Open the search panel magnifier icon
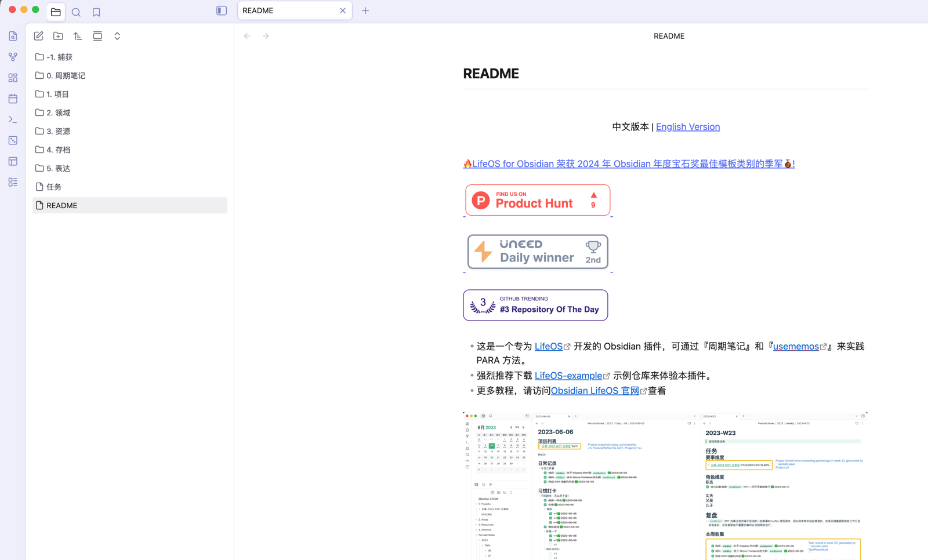This screenshot has height=560, width=928. click(76, 12)
